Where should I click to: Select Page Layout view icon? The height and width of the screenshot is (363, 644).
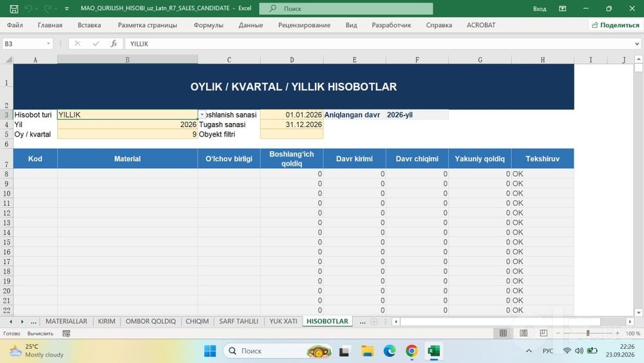coord(524,333)
